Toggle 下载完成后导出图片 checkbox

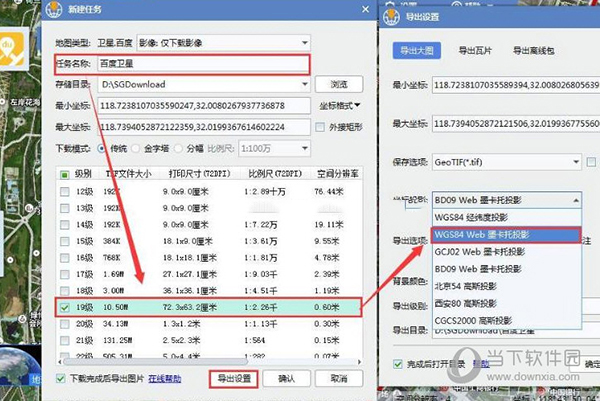[60, 379]
